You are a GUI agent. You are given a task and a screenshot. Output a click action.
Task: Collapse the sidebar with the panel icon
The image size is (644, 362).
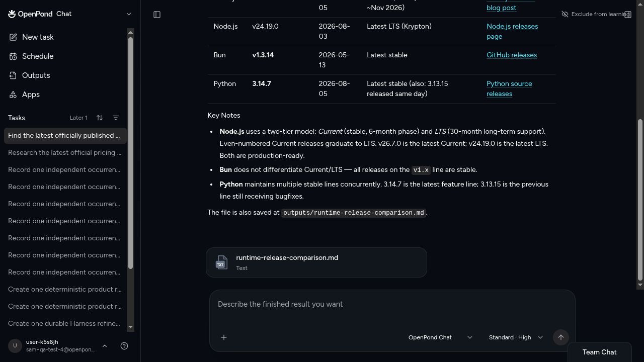point(157,15)
